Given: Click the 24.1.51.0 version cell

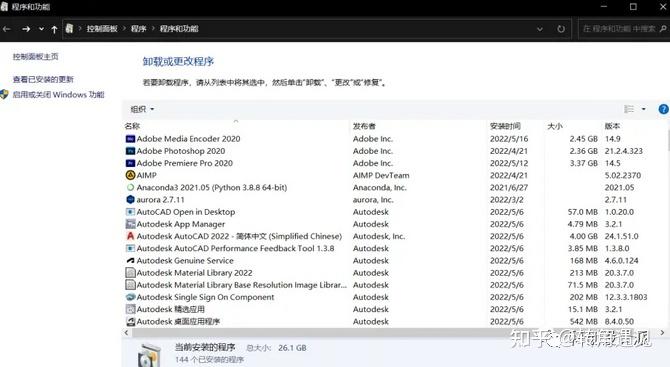Looking at the screenshot, I should coord(621,236).
